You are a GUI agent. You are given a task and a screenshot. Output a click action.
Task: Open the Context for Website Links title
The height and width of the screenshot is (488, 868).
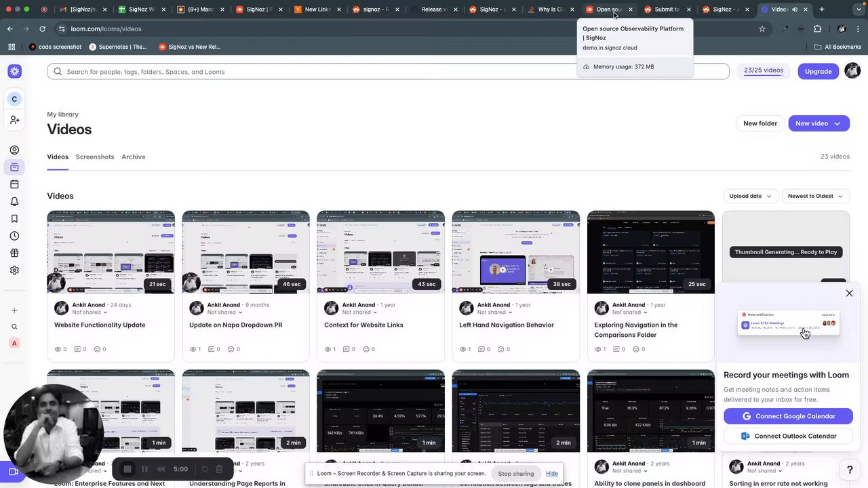(x=363, y=325)
